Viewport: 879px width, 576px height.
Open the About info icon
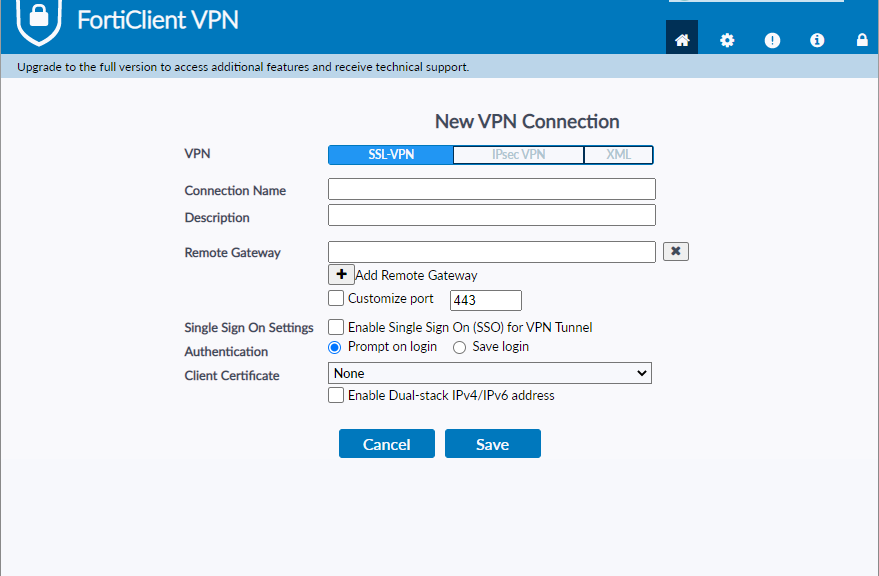[x=817, y=40]
